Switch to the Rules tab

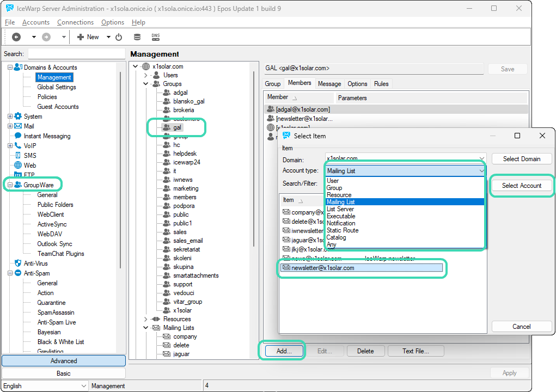click(381, 84)
